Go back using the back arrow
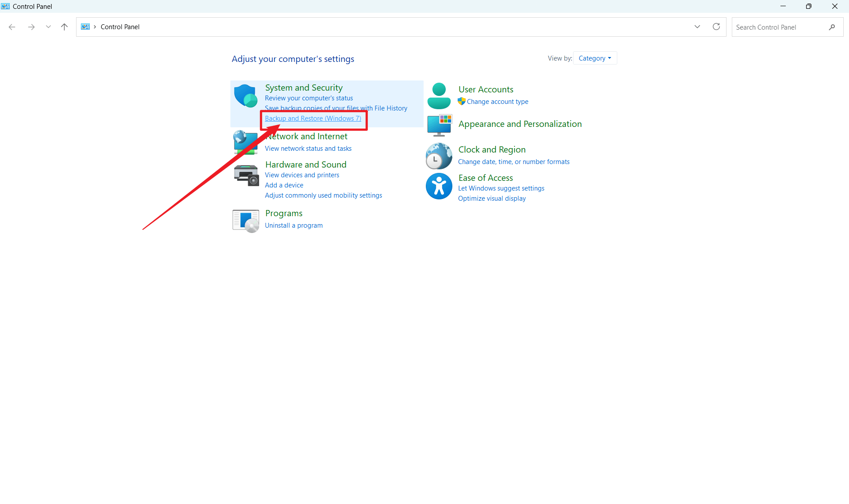 [12, 27]
